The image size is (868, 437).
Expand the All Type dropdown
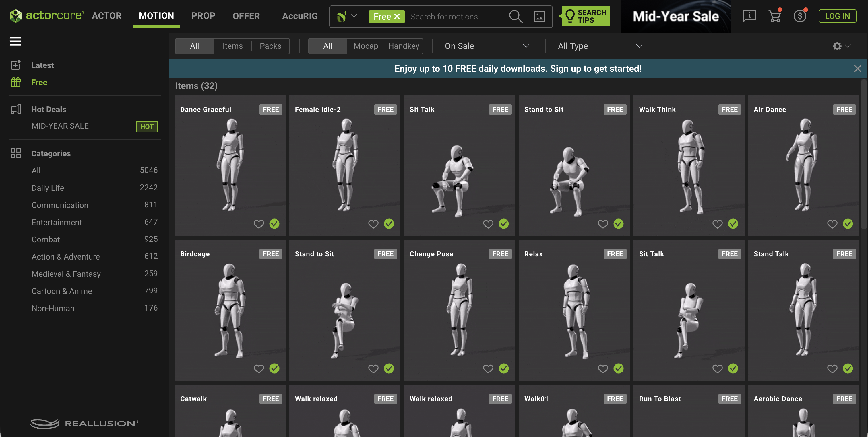pyautogui.click(x=600, y=46)
